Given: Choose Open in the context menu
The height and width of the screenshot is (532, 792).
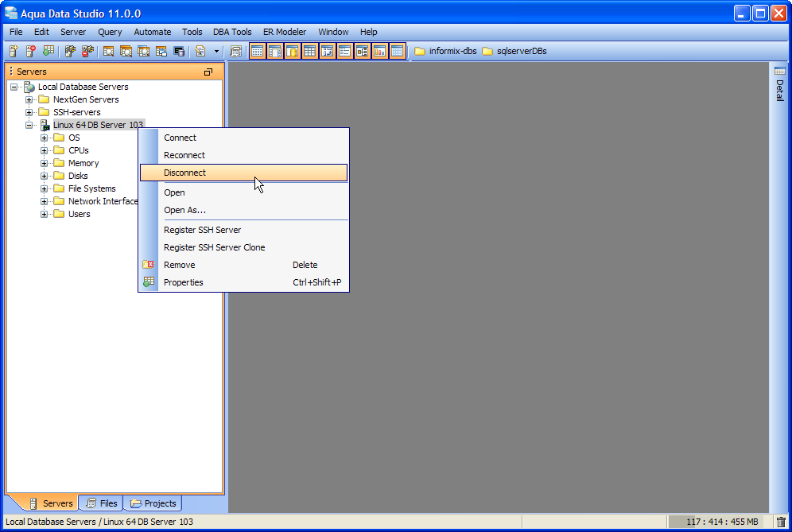Looking at the screenshot, I should tap(243, 192).
